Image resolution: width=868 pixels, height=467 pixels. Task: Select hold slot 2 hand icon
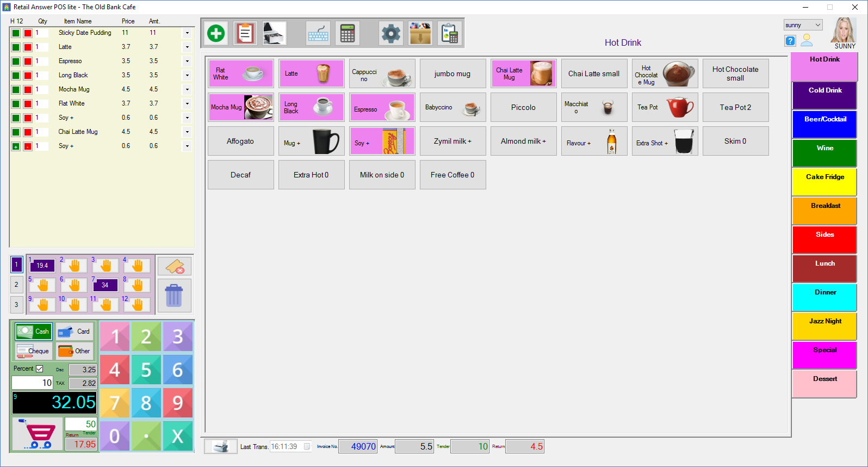(74, 265)
